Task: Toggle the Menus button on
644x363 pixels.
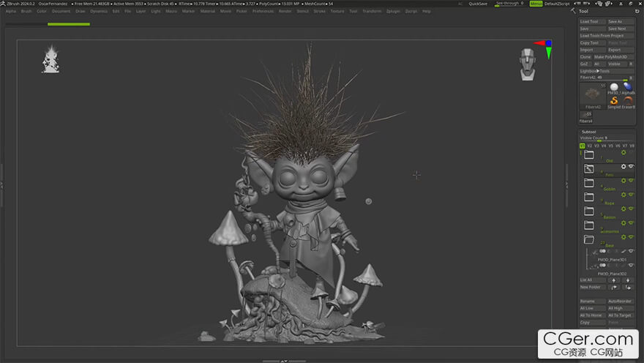Action: coord(536,4)
